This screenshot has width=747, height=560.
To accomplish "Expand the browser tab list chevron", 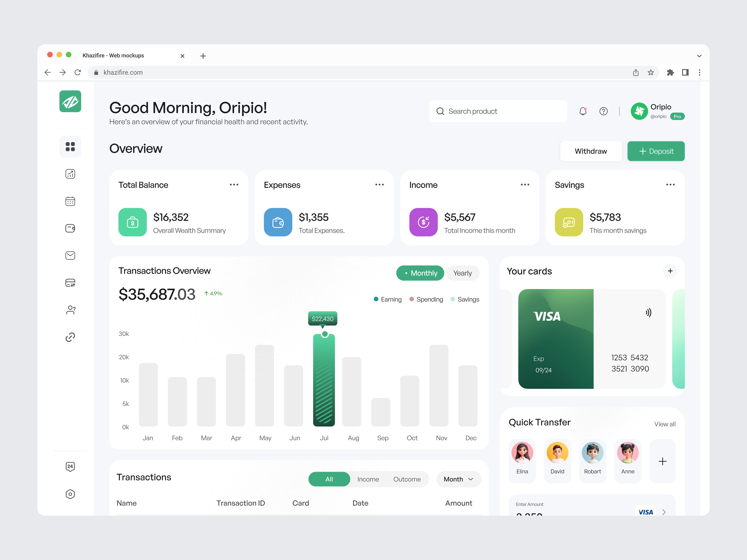I will coord(699,56).
